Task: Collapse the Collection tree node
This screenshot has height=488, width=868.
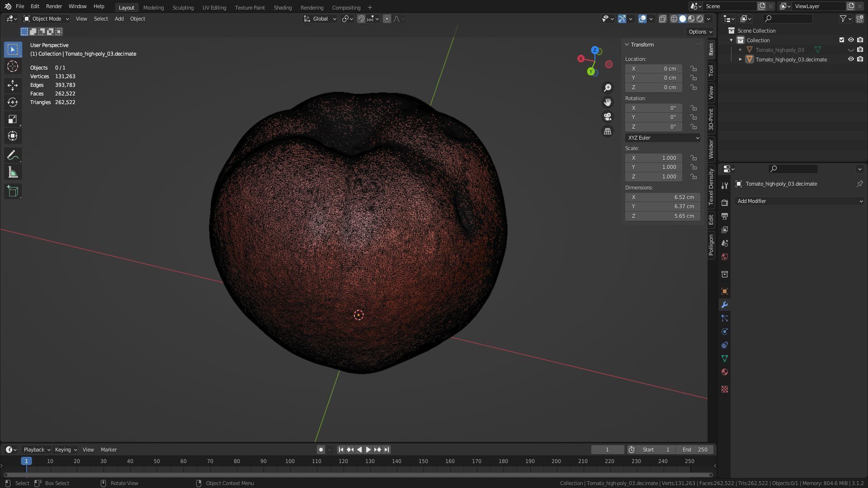Action: pyautogui.click(x=731, y=40)
